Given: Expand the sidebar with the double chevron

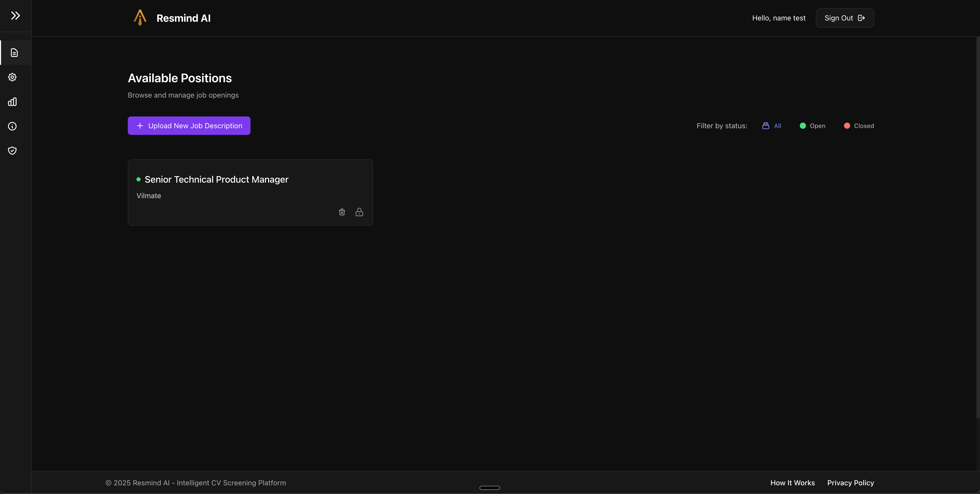Looking at the screenshot, I should pos(15,16).
